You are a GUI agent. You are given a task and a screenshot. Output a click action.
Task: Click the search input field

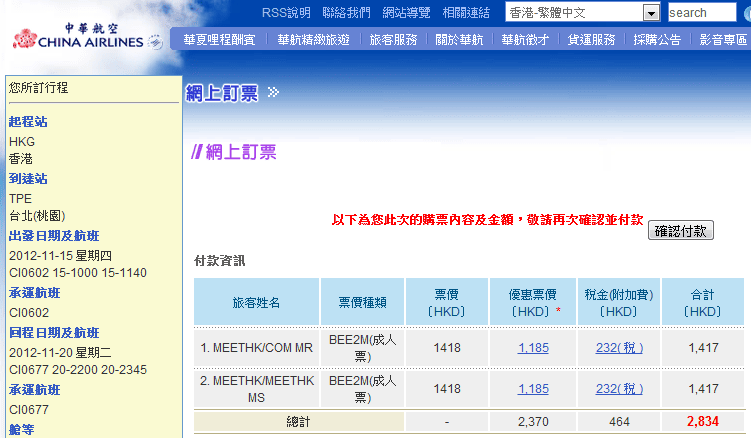point(701,13)
